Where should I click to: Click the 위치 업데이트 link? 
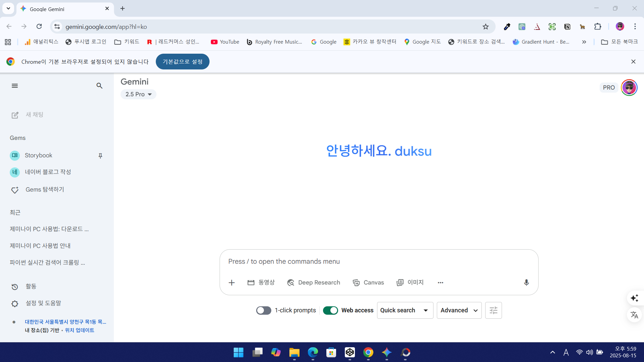click(x=80, y=330)
